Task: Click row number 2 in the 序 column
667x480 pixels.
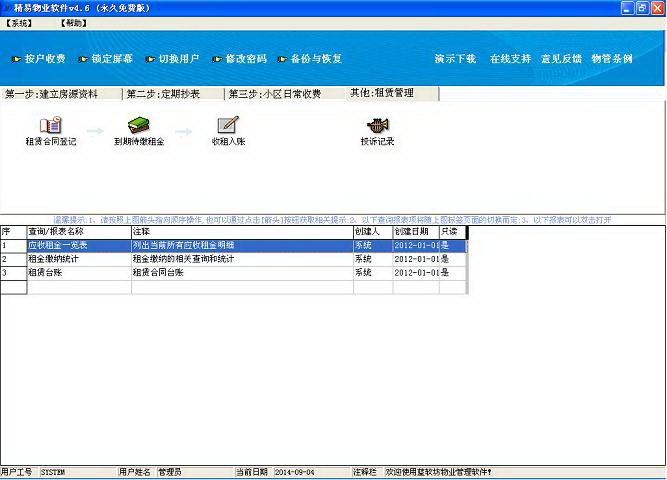Action: (x=14, y=259)
